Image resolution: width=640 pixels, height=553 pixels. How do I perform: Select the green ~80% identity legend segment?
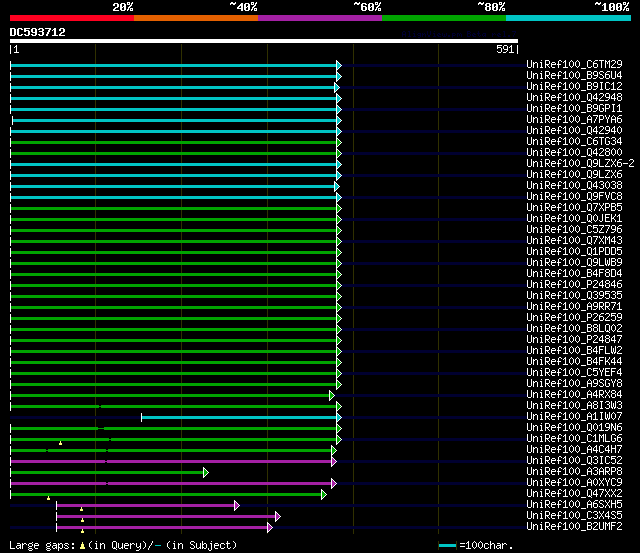(443, 18)
